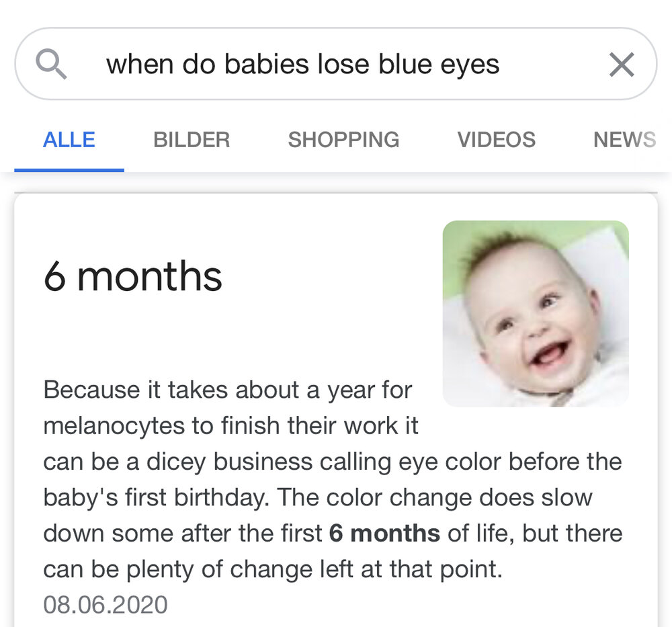Open the SHOPPING tab
The width and height of the screenshot is (672, 627).
(x=343, y=140)
